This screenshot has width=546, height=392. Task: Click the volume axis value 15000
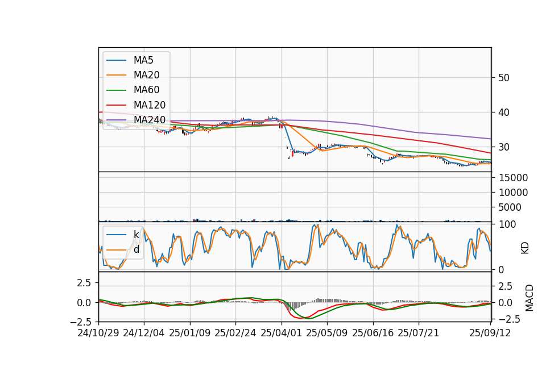[513, 178]
